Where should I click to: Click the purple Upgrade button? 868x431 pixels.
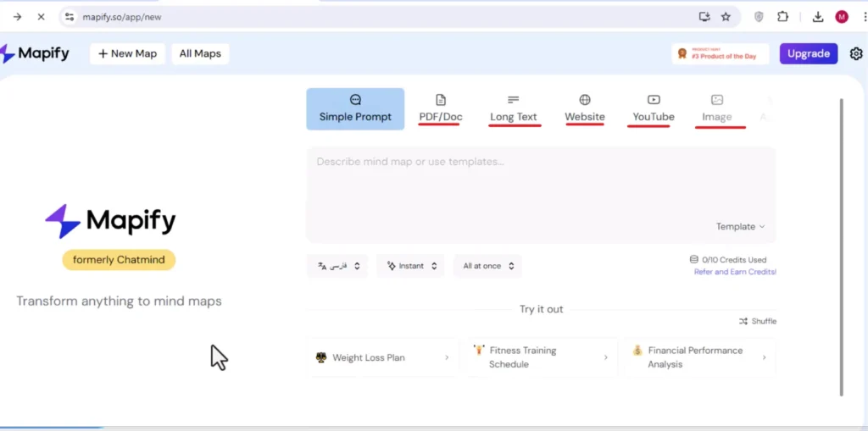(809, 53)
